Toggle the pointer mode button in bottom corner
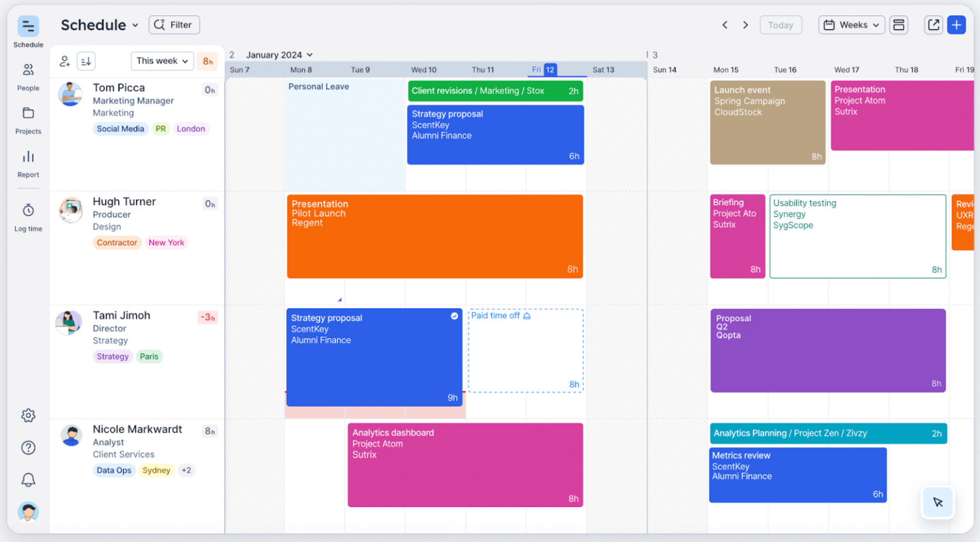This screenshot has height=542, width=980. 937,502
